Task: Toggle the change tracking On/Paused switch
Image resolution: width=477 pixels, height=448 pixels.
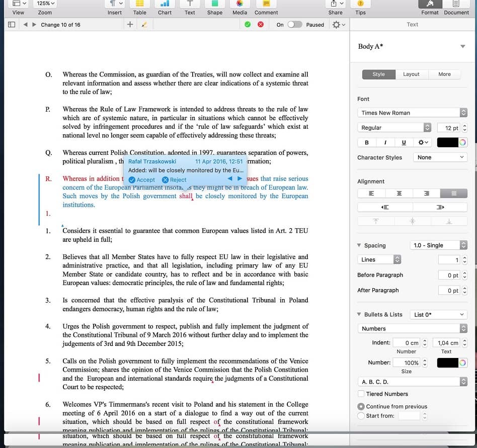Action: [x=295, y=25]
